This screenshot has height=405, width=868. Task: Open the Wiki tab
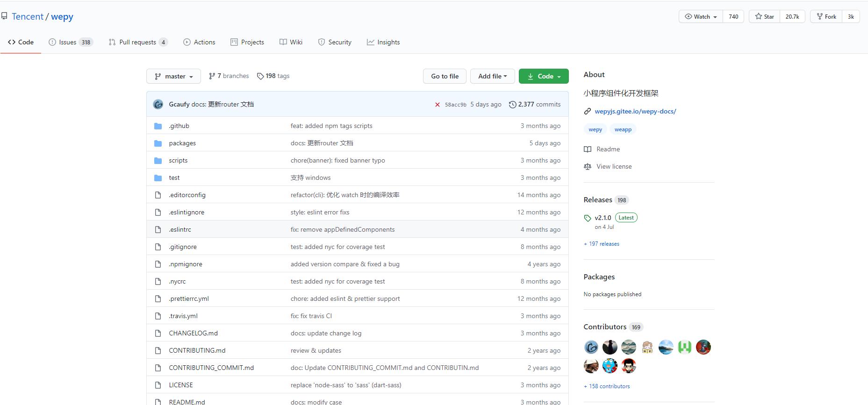[291, 42]
